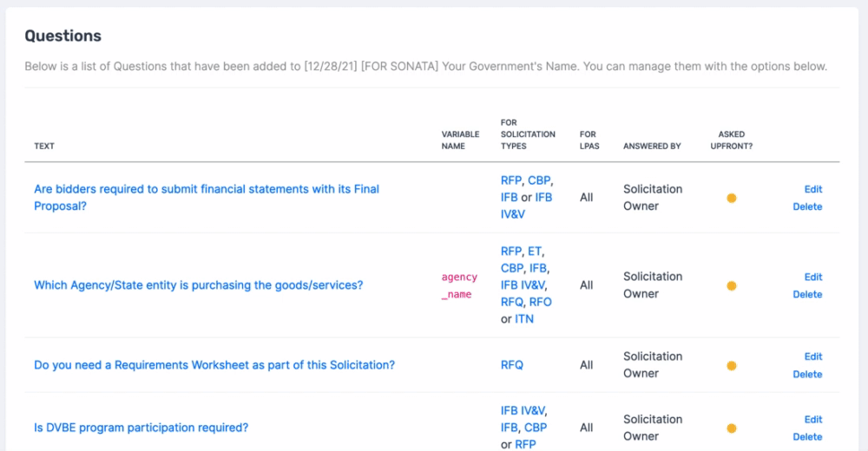Edit the Requirements Worksheet question
The width and height of the screenshot is (868, 451).
click(812, 356)
